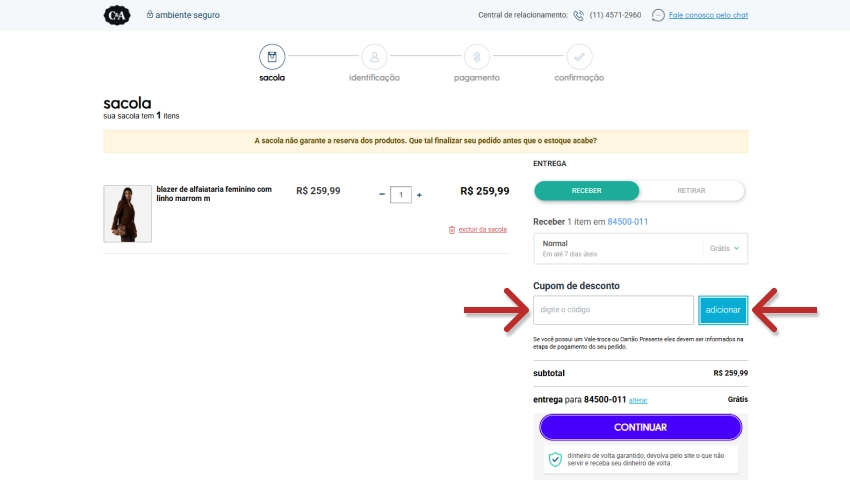850x480 pixels.
Task: Click the pagamento step icon
Action: coord(477,56)
